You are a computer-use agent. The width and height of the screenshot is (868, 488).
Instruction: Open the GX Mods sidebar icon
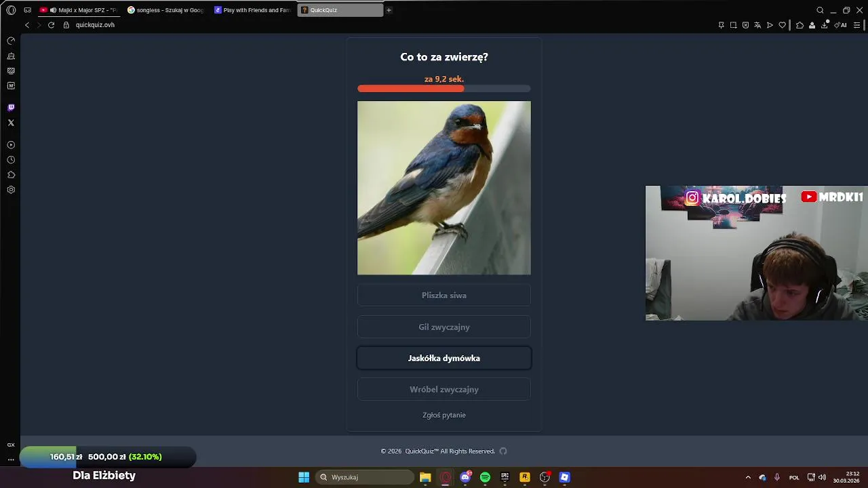(11, 70)
